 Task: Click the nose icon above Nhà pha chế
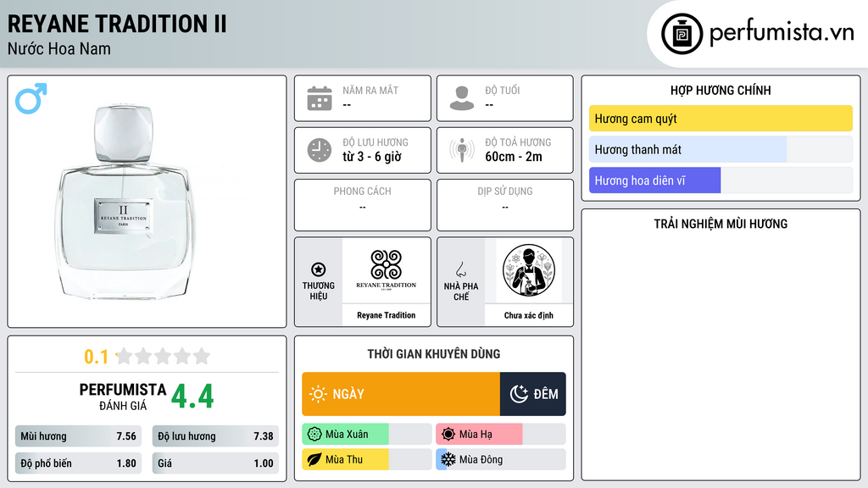pyautogui.click(x=460, y=269)
